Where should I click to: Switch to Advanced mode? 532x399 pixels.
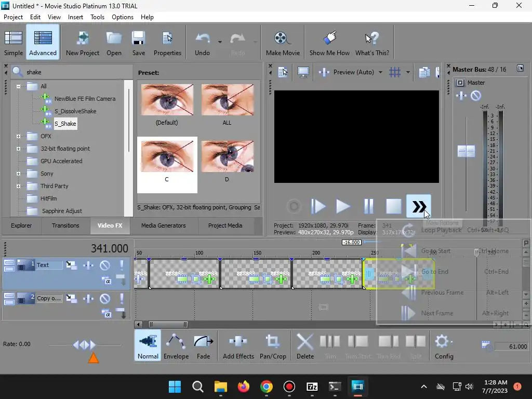43,43
